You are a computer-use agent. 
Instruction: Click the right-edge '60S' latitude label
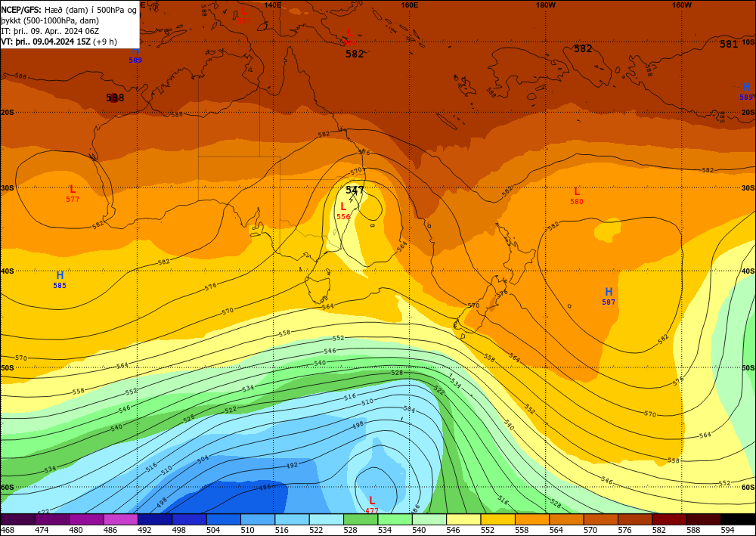coord(748,488)
